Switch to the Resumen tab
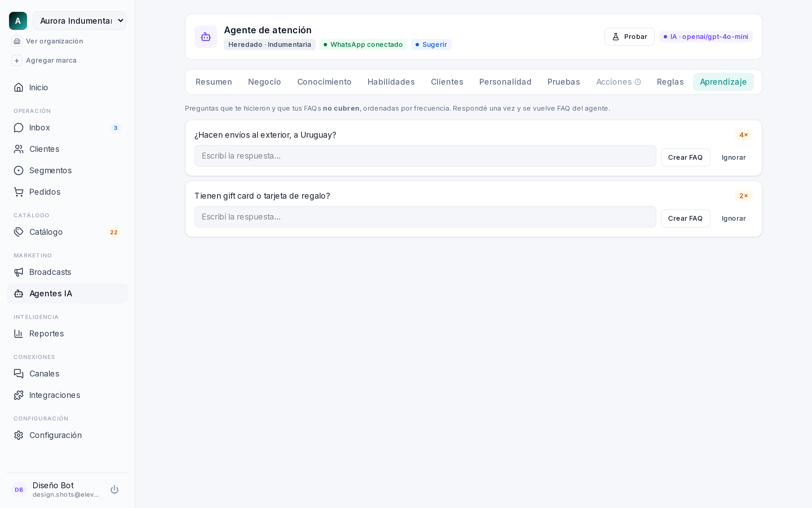 [214, 82]
